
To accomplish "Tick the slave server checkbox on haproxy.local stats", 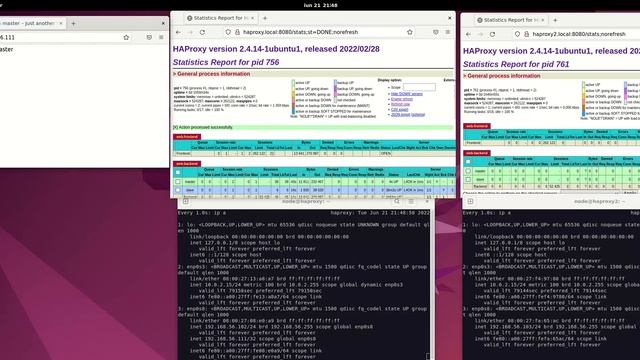I will tap(178, 190).
